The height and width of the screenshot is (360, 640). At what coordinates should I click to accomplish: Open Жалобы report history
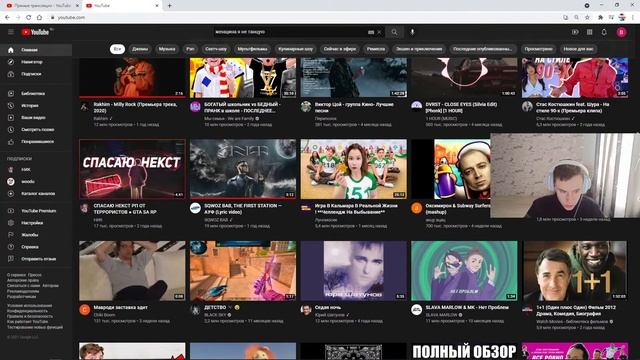point(36,235)
